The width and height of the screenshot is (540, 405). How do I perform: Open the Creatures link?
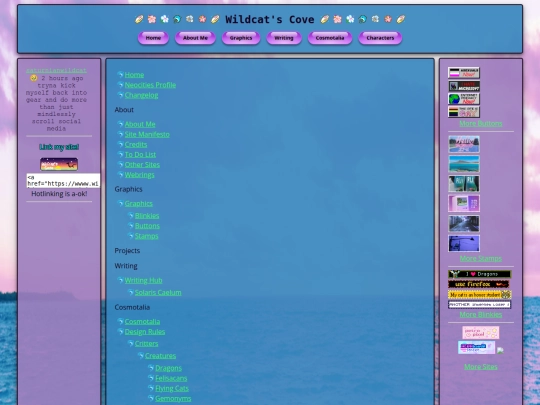coord(160,356)
